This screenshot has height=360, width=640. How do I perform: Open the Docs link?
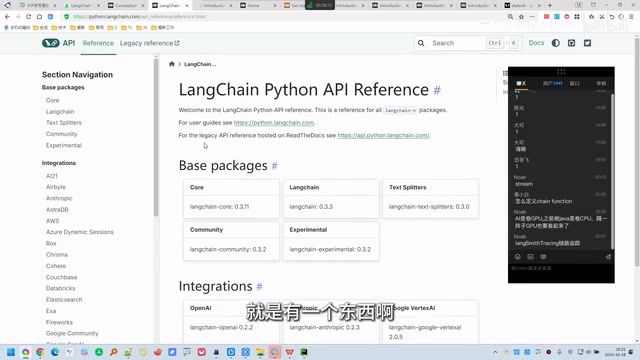click(536, 42)
